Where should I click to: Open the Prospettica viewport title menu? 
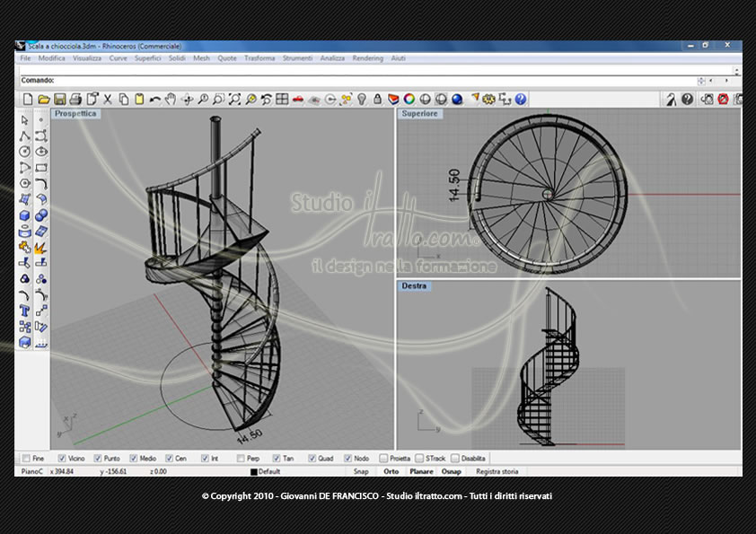[x=75, y=114]
